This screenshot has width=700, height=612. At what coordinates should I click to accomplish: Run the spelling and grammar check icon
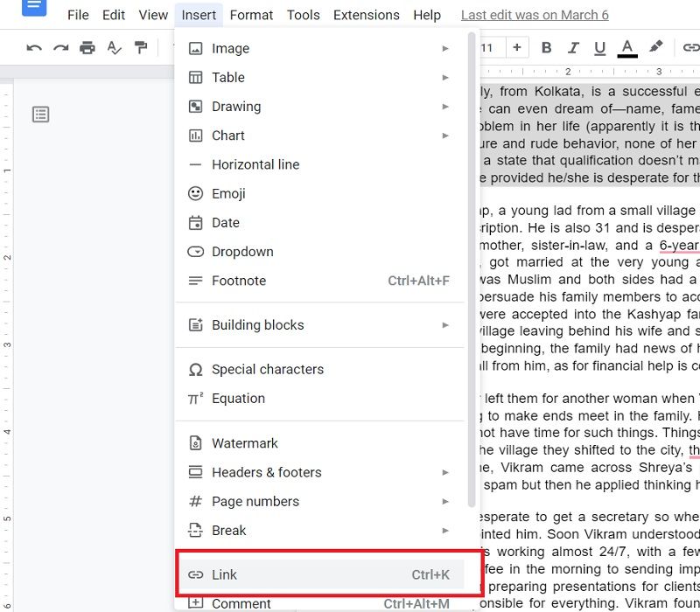click(115, 48)
